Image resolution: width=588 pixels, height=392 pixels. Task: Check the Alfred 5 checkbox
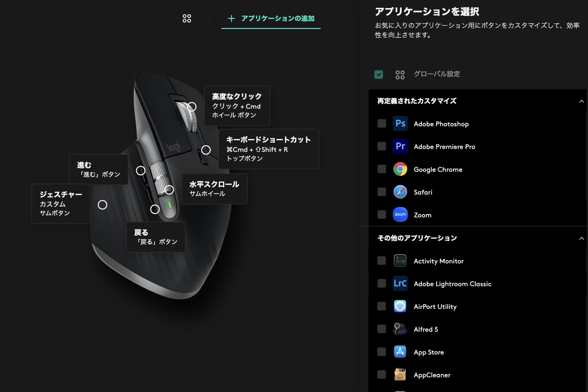[382, 329]
